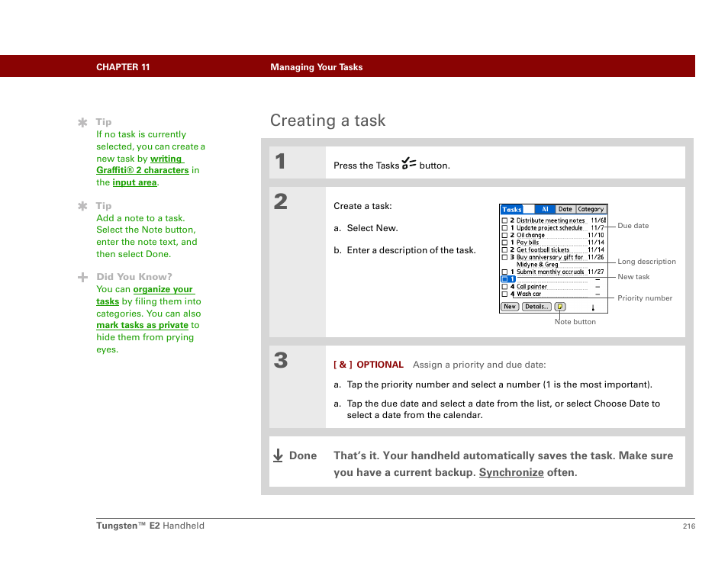
Task: Check the Oil change checkbox
Action: tap(504, 235)
